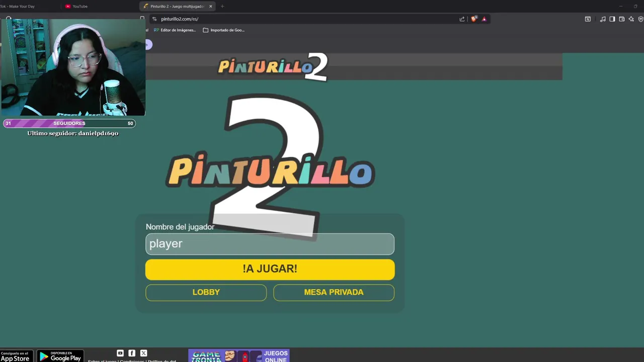
Task: Open the tab search icon in toolbar
Action: pos(588,19)
